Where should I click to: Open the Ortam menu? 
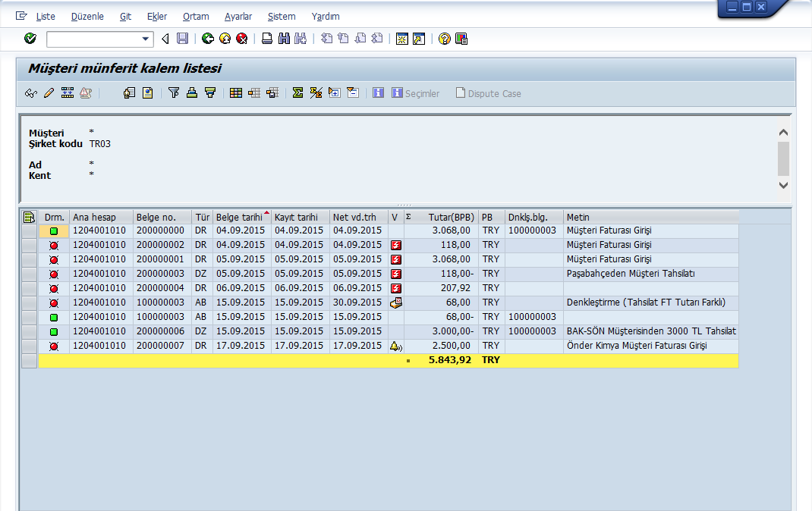tap(196, 16)
